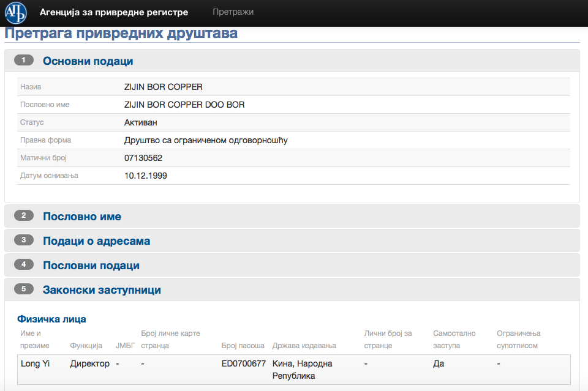Expand the Пословни подаци section
This screenshot has width=588, height=391.
(91, 266)
